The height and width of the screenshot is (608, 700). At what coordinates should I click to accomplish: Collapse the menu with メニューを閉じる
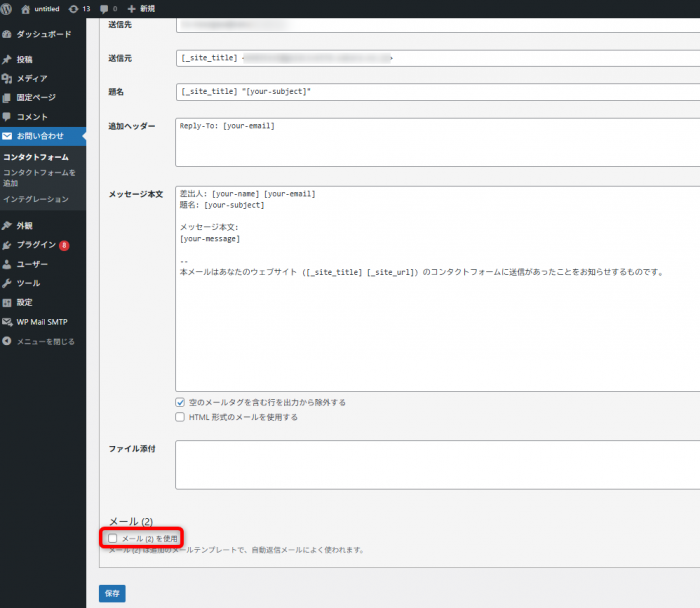[45, 341]
